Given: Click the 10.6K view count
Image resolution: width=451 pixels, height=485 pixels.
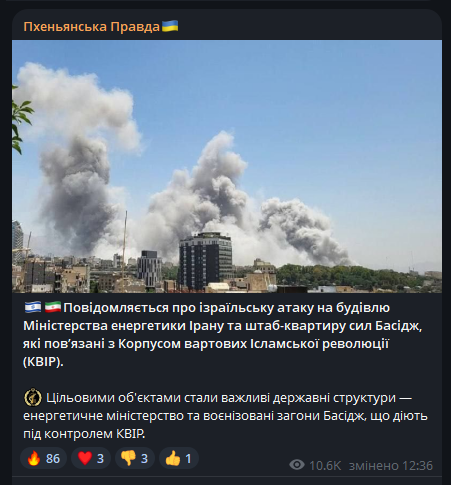Looking at the screenshot, I should coord(325,466).
